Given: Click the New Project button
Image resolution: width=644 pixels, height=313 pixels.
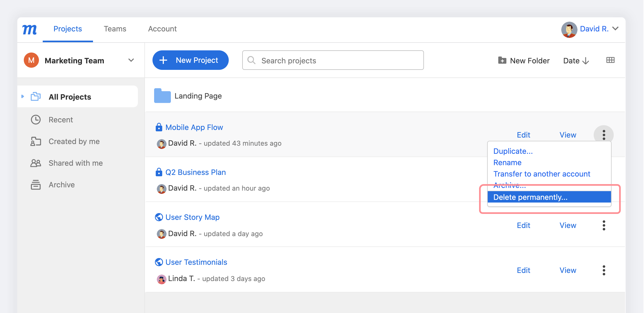Looking at the screenshot, I should [190, 60].
